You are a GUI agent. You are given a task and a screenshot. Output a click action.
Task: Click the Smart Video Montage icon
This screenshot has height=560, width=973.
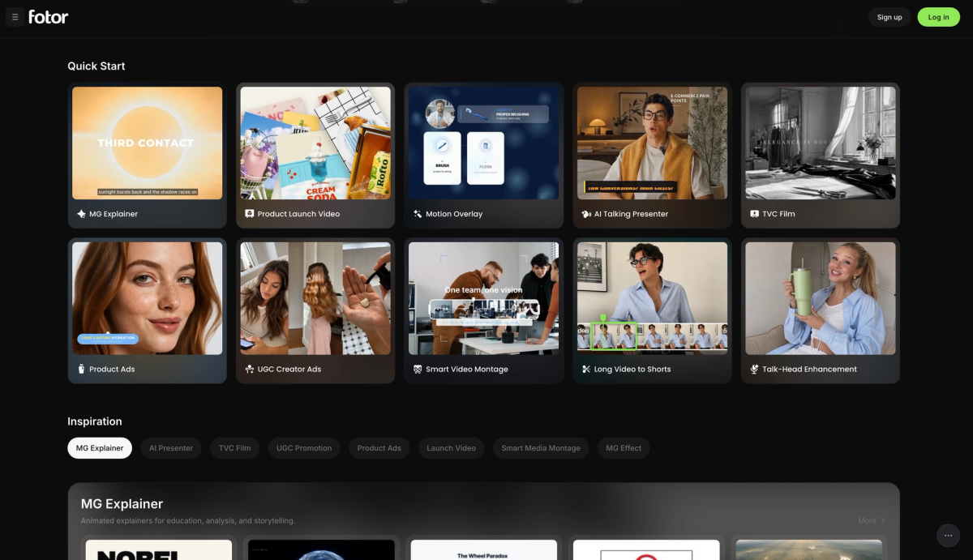(x=418, y=369)
